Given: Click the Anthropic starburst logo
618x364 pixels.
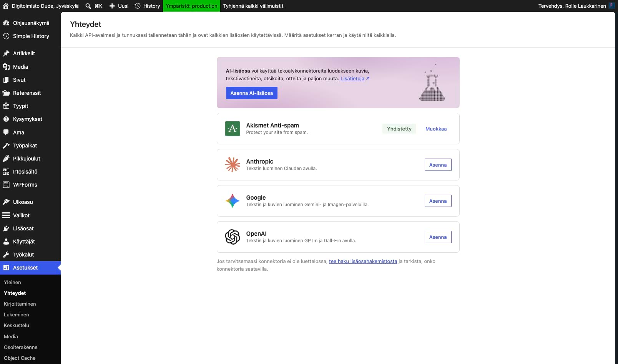Looking at the screenshot, I should click(233, 165).
